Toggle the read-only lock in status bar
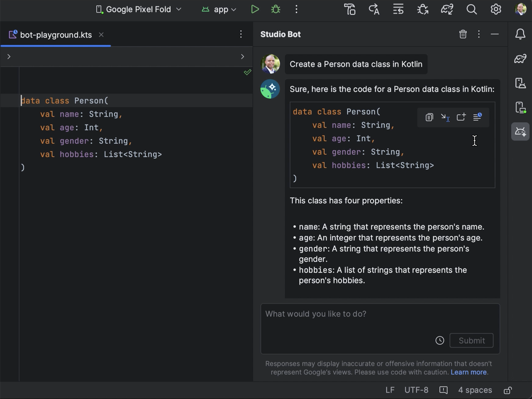Screen dimensions: 532x399 click(x=508, y=390)
